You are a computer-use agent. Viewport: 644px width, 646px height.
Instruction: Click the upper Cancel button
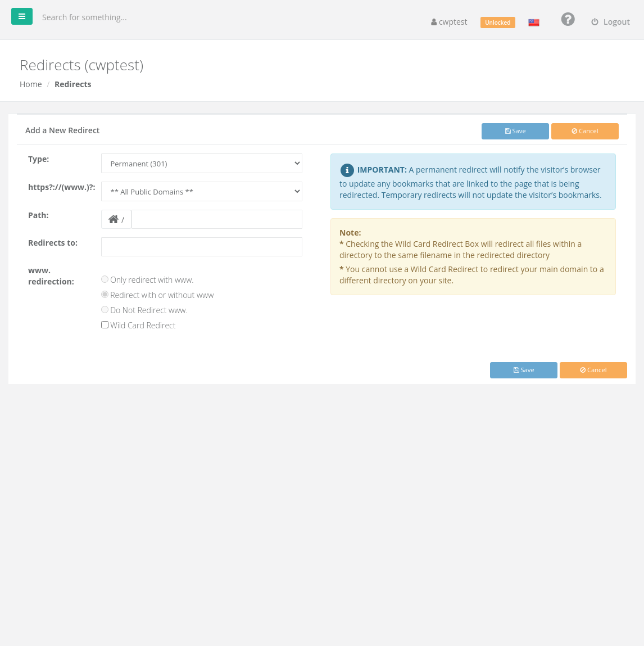584,131
